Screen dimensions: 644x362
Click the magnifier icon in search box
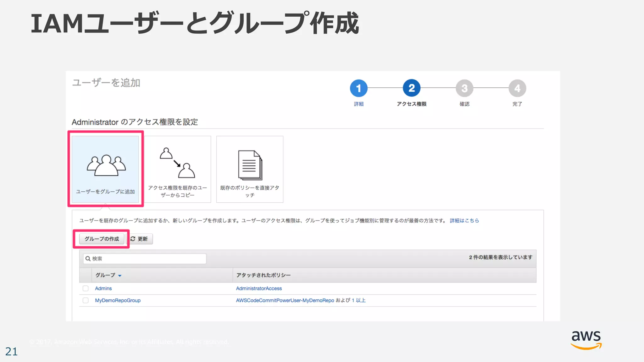coord(88,259)
